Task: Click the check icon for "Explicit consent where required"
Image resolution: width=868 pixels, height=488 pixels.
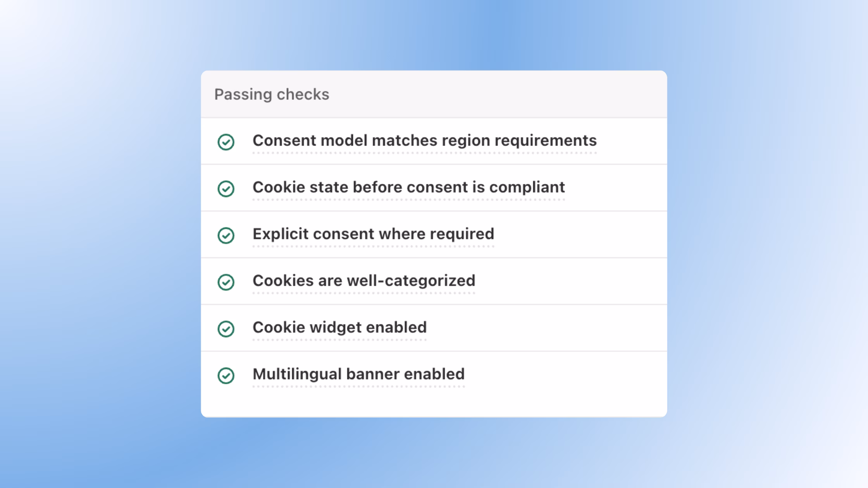Action: pos(226,236)
